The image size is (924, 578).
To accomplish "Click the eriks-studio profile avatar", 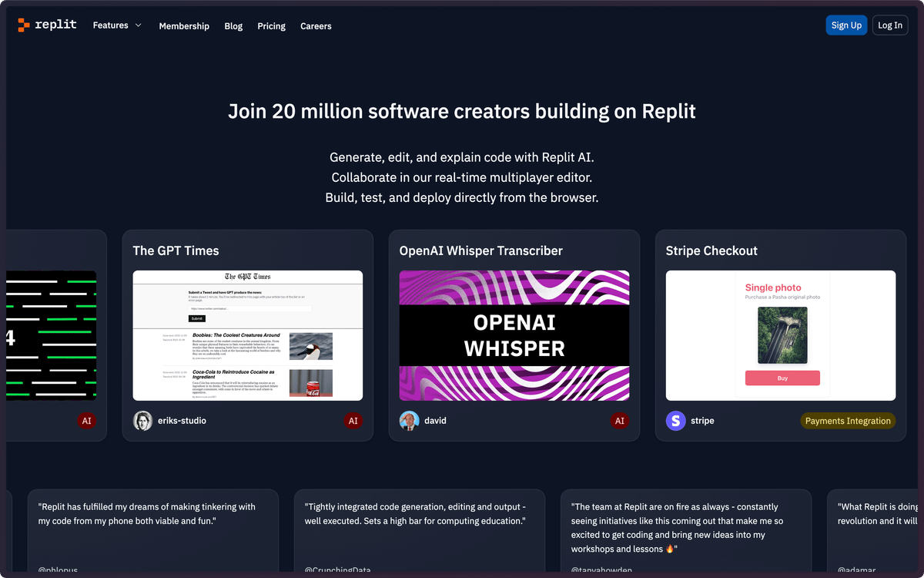I will (x=142, y=421).
